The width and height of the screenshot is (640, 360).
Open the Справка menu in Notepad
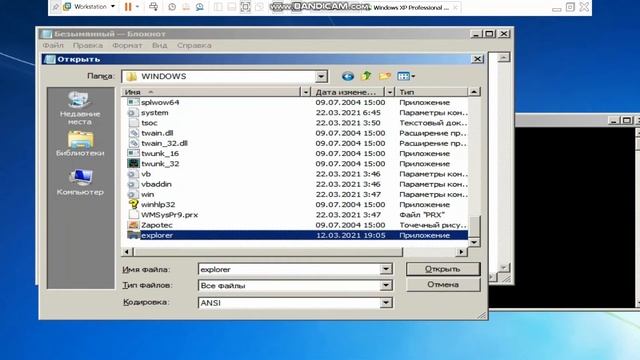pos(194,45)
